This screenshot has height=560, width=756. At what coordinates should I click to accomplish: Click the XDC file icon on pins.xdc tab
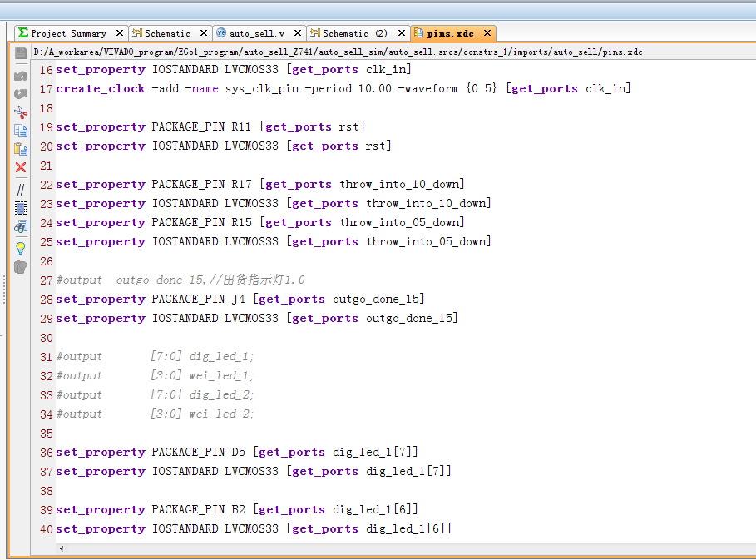[x=418, y=32]
